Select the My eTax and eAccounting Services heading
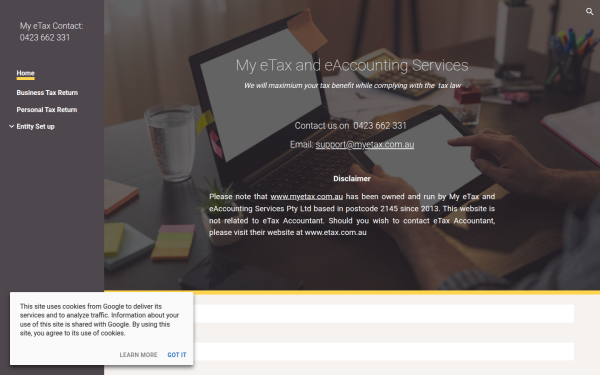The height and width of the screenshot is (375, 600). (x=352, y=65)
